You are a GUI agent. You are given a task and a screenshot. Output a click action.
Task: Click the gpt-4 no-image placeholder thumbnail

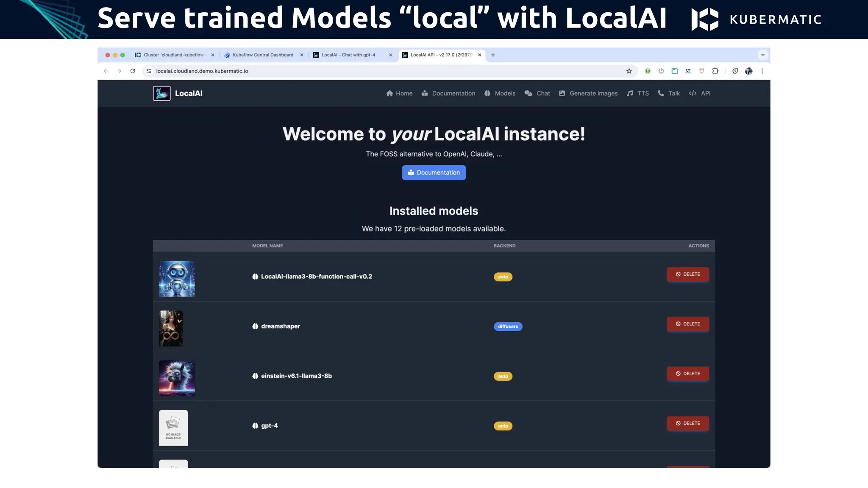point(173,428)
